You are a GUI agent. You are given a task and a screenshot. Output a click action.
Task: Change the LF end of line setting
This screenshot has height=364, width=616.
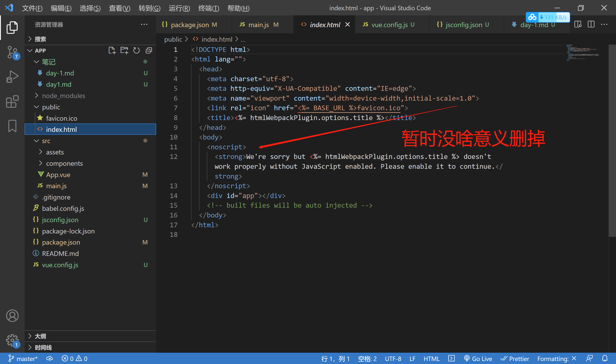(x=412, y=359)
